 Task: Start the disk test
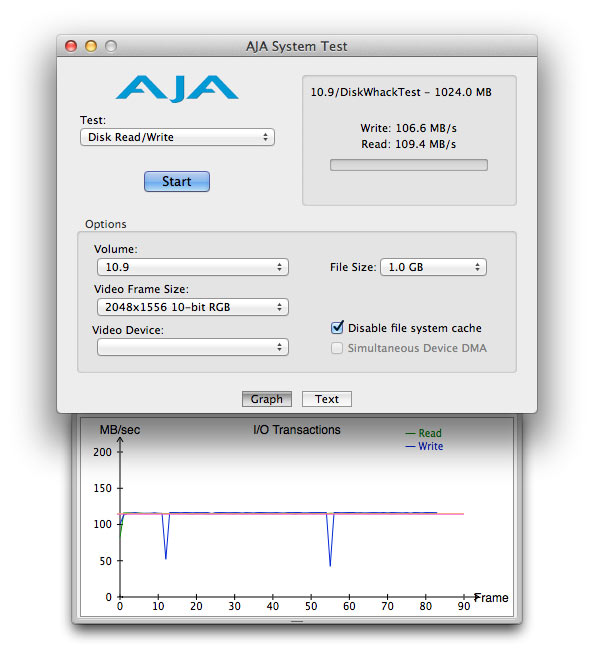pyautogui.click(x=177, y=181)
